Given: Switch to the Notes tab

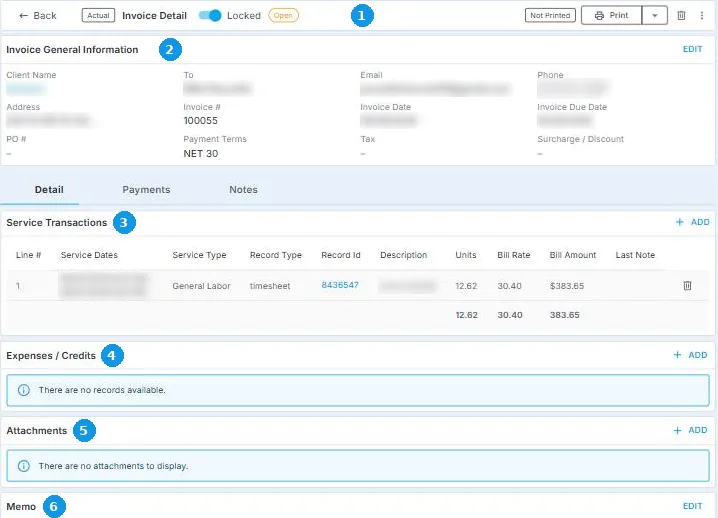Looking at the screenshot, I should point(243,190).
